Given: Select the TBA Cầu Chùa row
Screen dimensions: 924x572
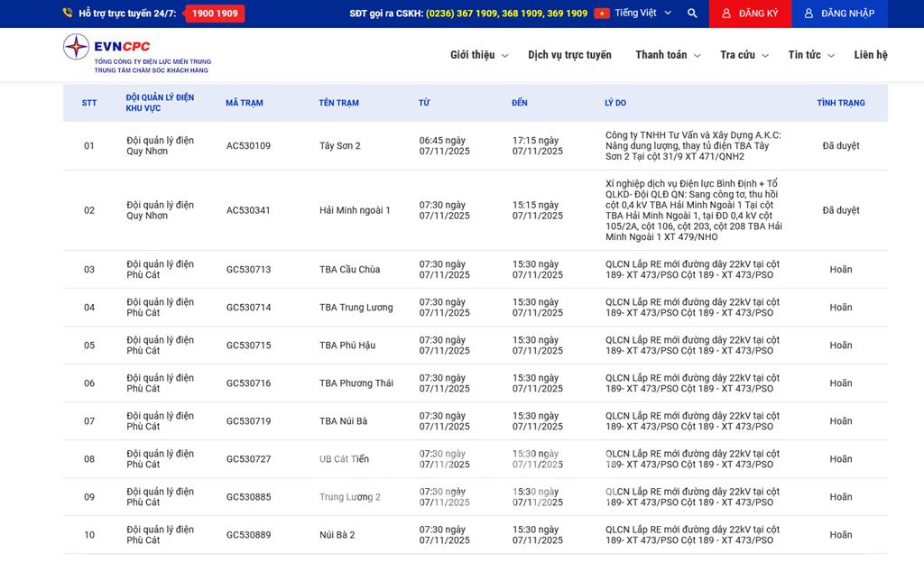Looking at the screenshot, I should tap(349, 270).
